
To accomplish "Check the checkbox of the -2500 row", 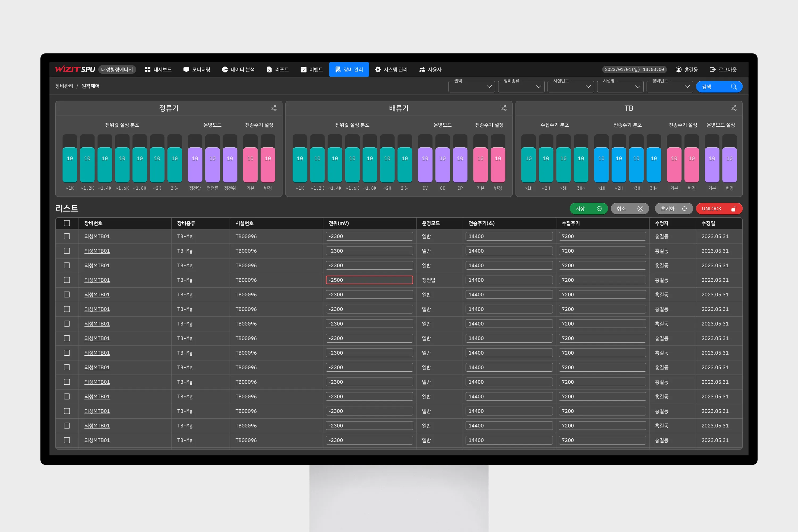I will (67, 280).
